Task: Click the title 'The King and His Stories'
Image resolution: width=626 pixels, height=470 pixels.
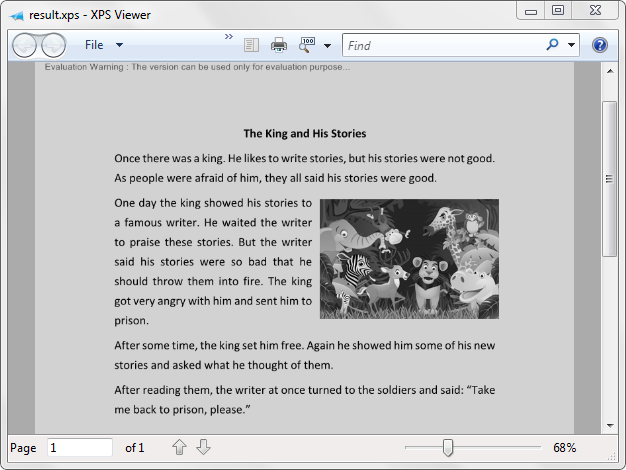Action: tap(305, 133)
